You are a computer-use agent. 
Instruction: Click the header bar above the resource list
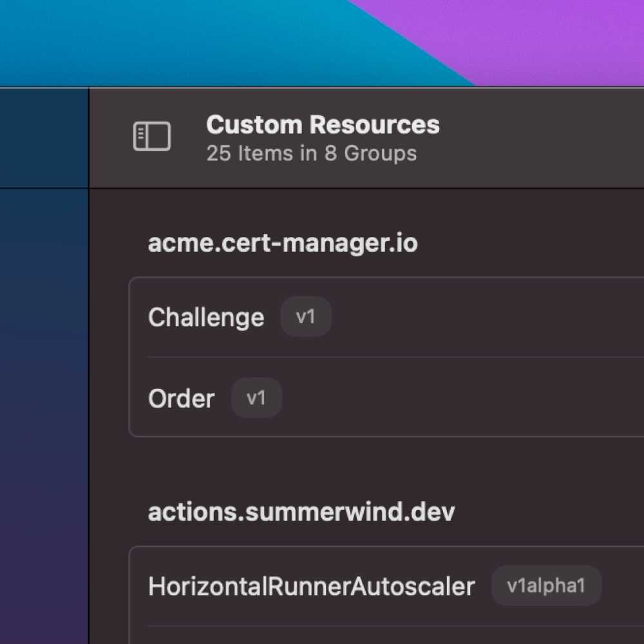tap(386, 137)
